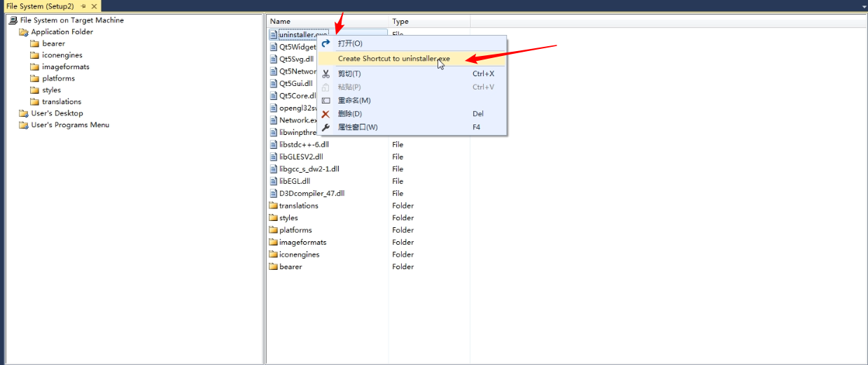
Task: Select the imageformats folder in the file list
Action: pos(302,243)
